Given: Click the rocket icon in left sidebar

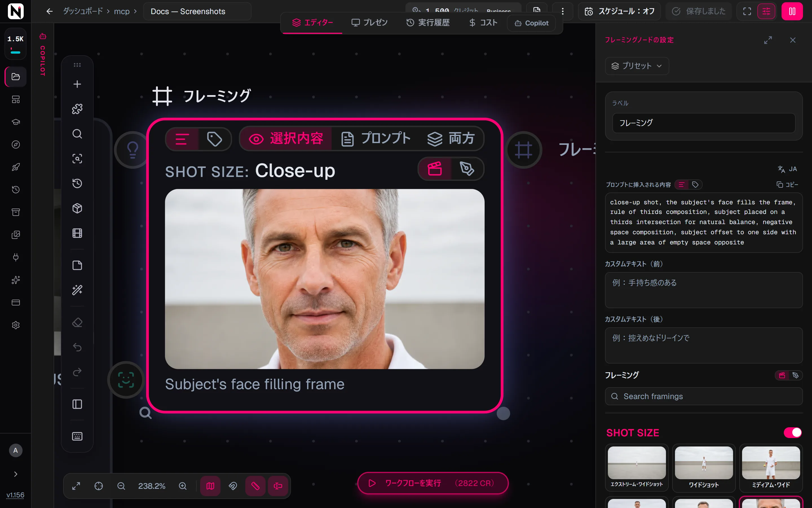Looking at the screenshot, I should 16,167.
